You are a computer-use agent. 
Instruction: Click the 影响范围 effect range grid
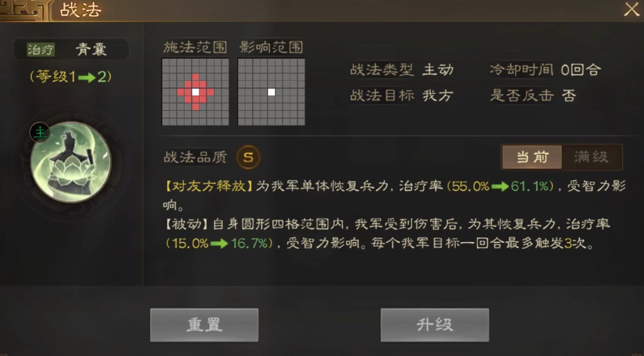[271, 92]
